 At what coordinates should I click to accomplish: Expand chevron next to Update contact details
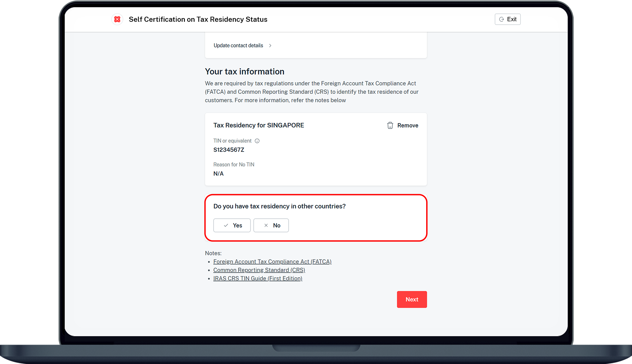[x=270, y=46]
